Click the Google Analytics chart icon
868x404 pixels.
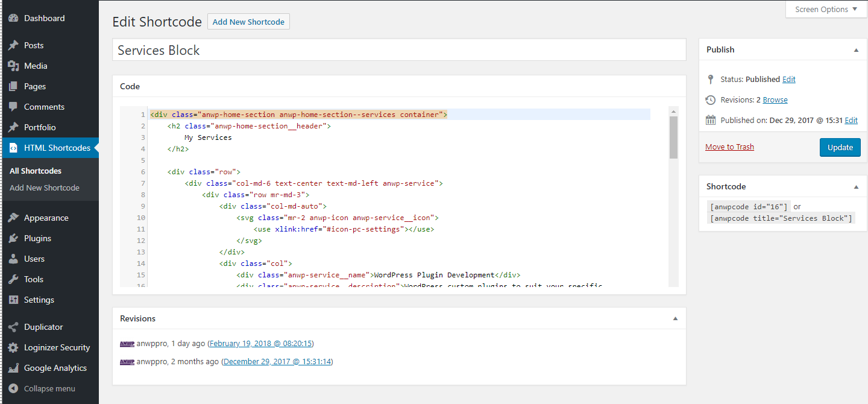tap(13, 368)
